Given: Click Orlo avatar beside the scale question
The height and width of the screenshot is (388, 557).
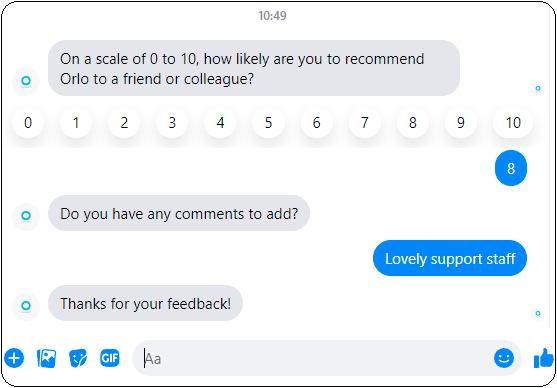Looking at the screenshot, I should 26,81.
